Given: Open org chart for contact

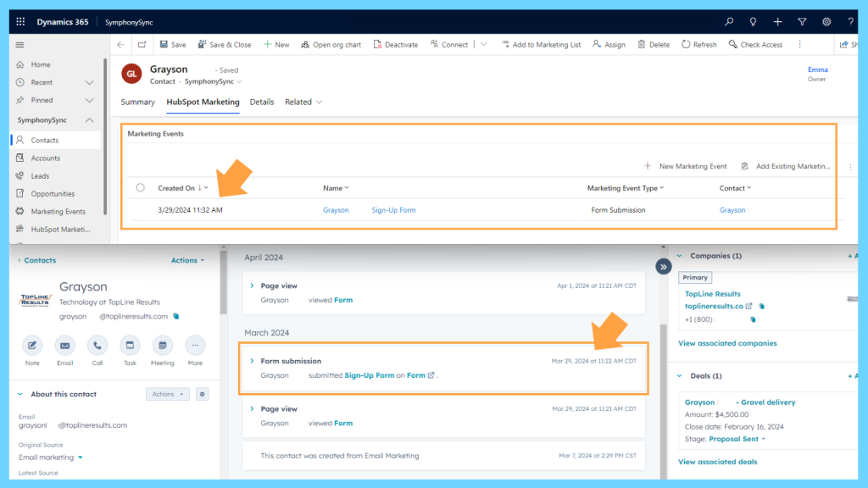Looking at the screenshot, I should [331, 44].
